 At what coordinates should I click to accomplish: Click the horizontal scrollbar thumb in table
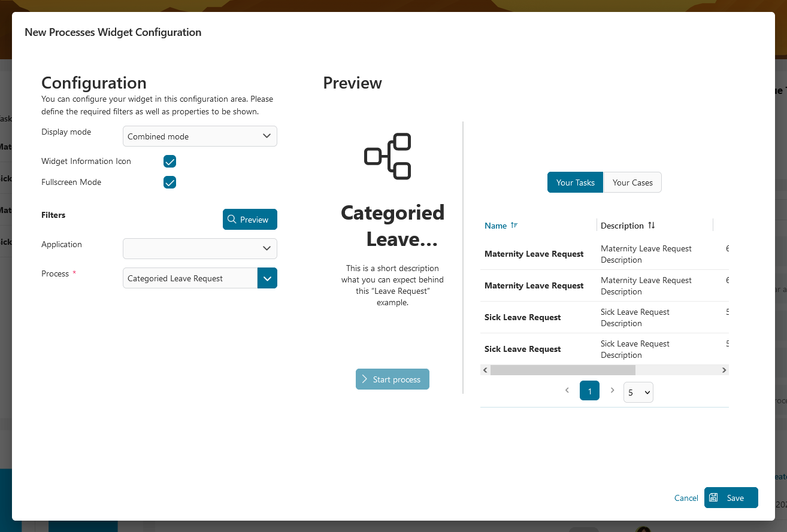(x=546, y=370)
